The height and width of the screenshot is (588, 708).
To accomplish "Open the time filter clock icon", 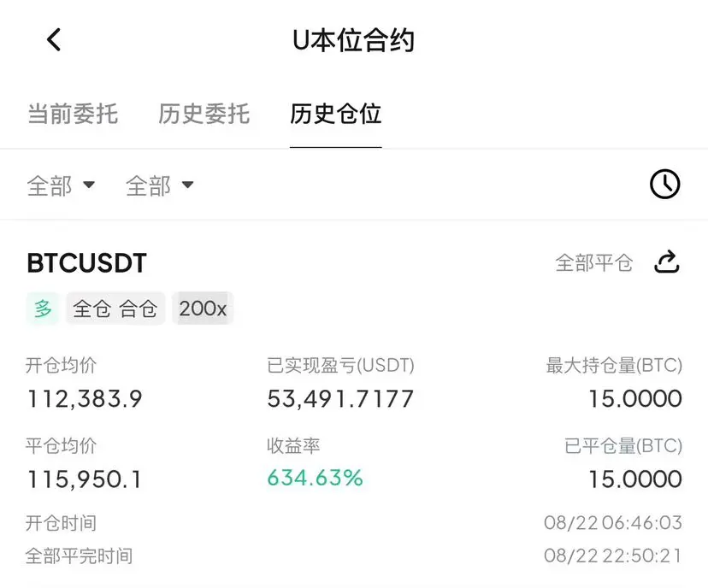I will [664, 184].
